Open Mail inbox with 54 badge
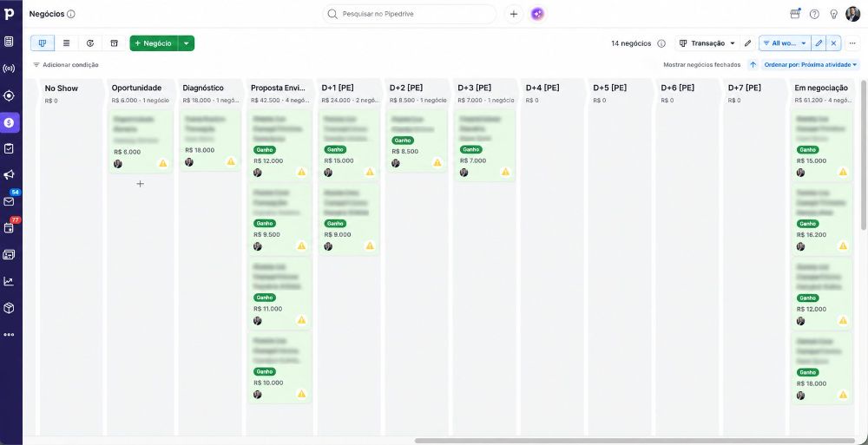 coord(9,201)
